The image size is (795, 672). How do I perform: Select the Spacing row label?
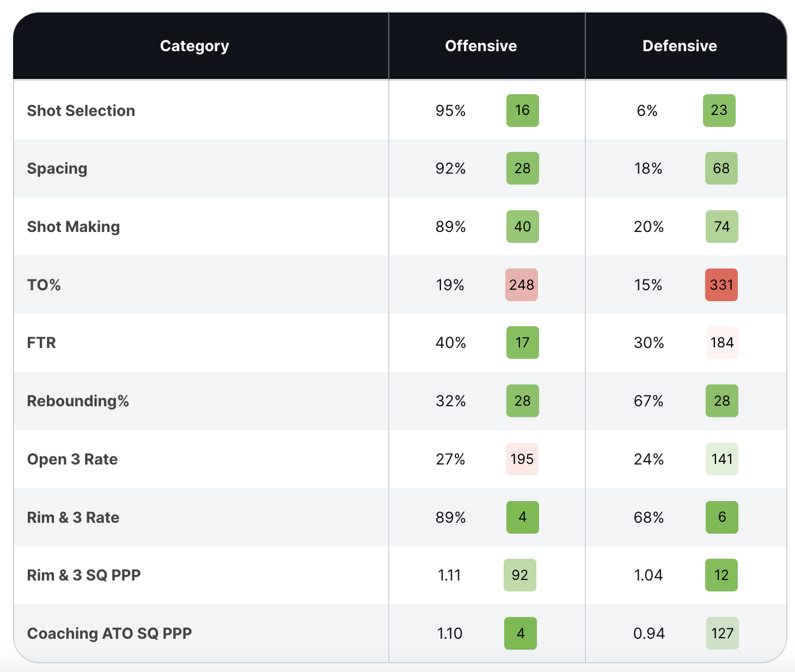(x=57, y=168)
